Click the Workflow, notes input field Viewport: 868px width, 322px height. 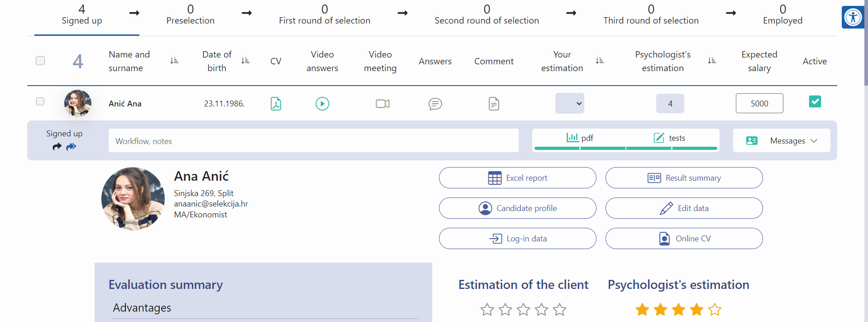tap(313, 141)
